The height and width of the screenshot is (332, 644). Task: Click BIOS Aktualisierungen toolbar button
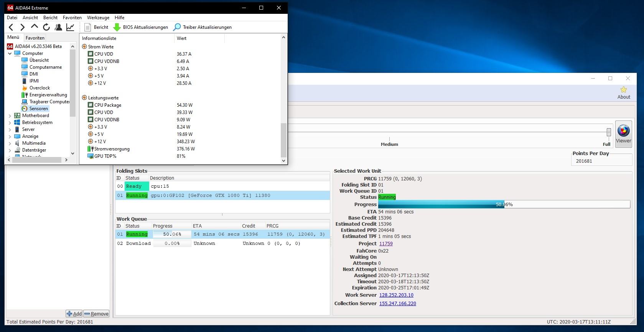[140, 27]
